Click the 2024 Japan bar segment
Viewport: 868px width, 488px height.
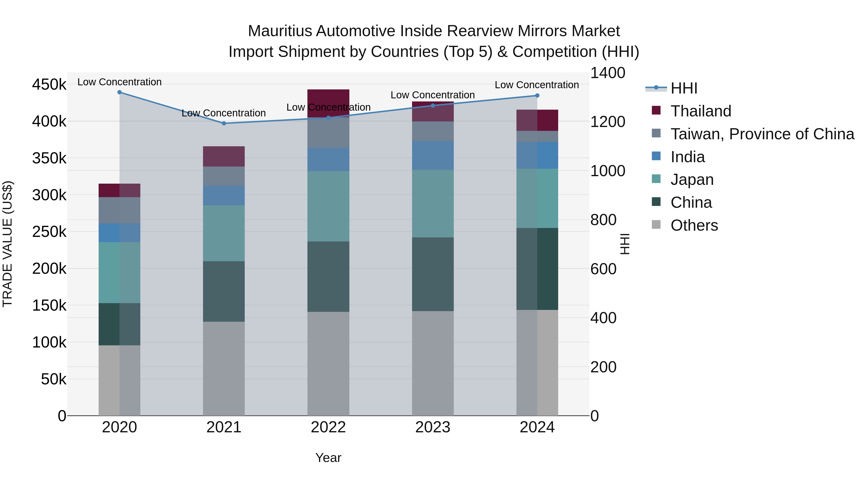point(537,198)
